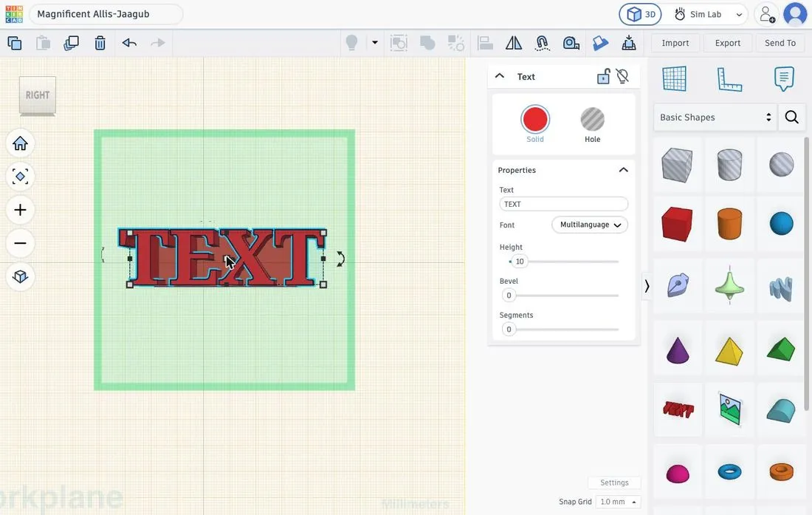Open the Multilanguage font dropdown
This screenshot has width=812, height=515.
(590, 225)
